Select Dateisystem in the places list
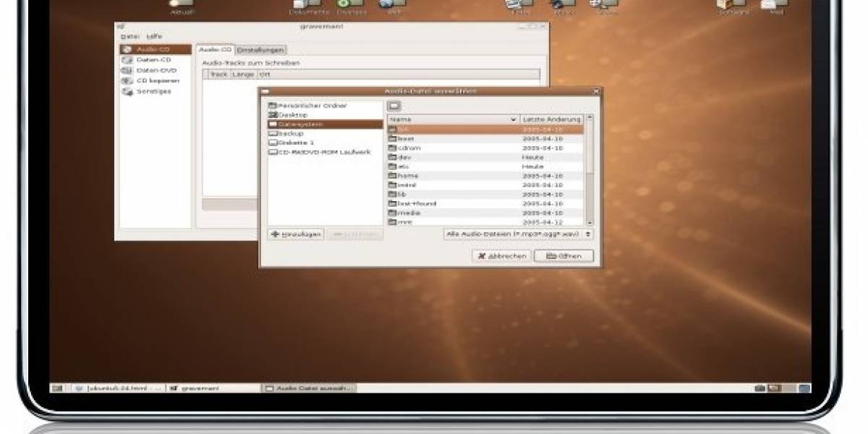 tap(325, 124)
